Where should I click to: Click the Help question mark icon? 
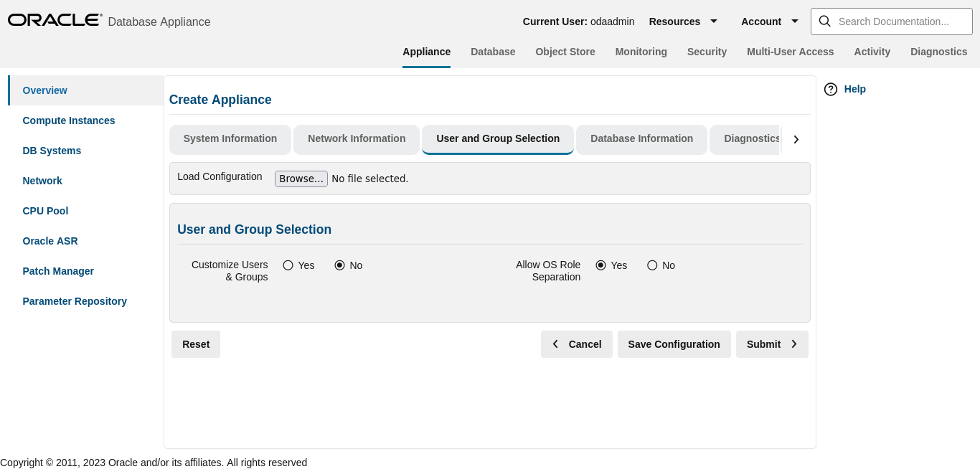[x=831, y=89]
